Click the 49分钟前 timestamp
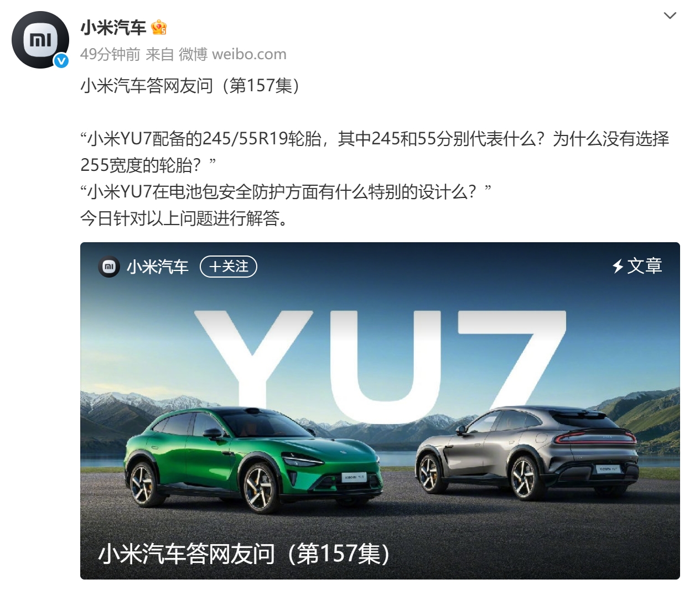The image size is (700, 600). [110, 54]
